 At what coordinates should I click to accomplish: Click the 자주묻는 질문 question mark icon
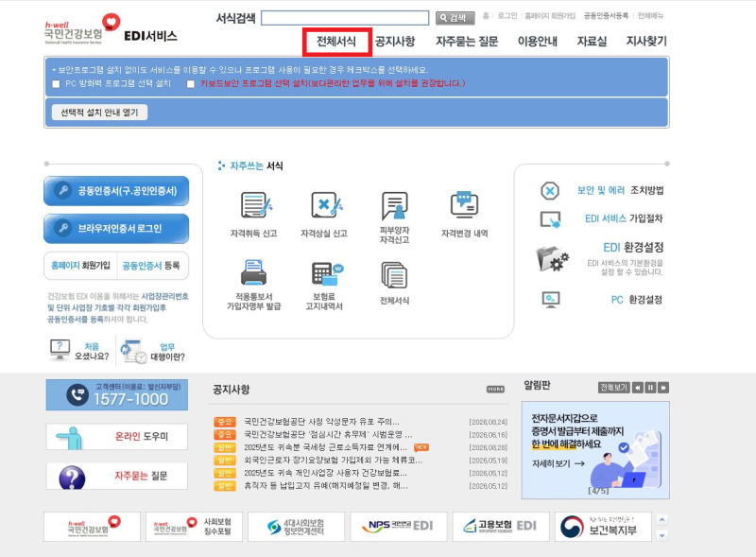(x=72, y=477)
